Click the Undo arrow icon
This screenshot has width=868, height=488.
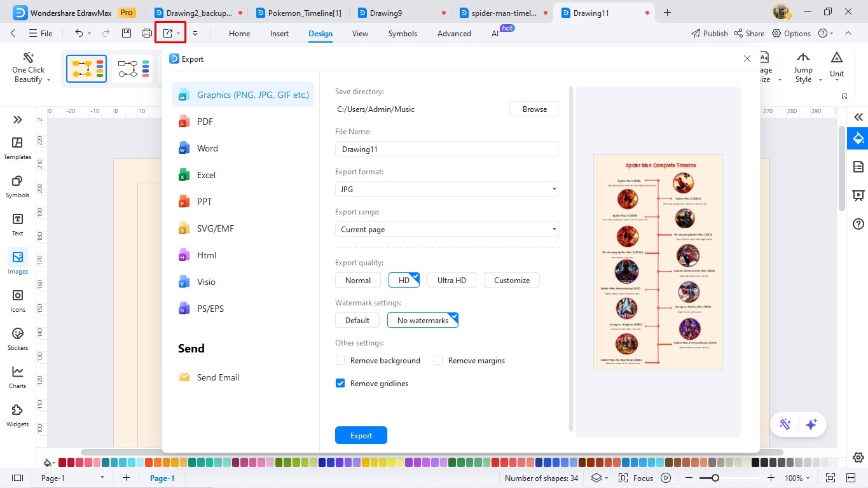[79, 33]
